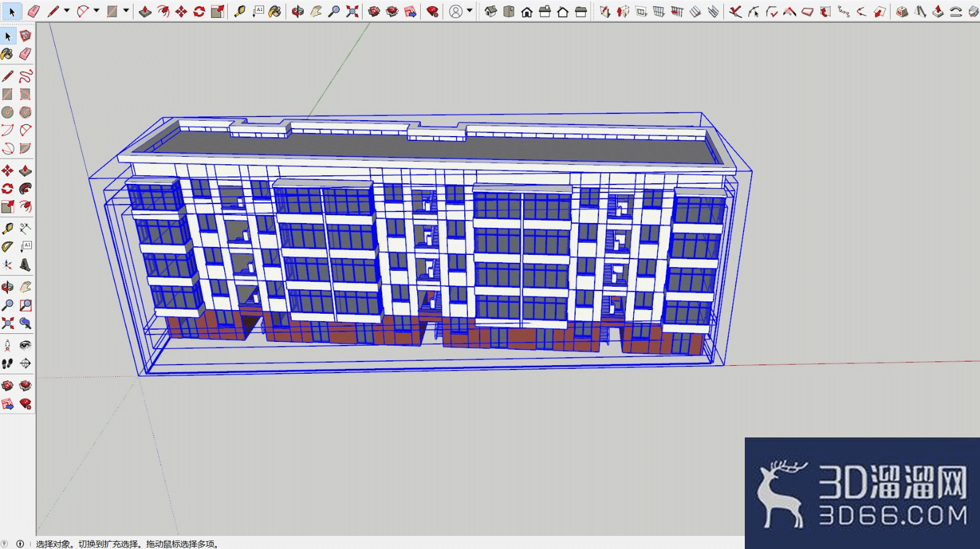The image size is (980, 549).
Task: Select the Rectangle shape tool in top toolbar
Action: coord(112,11)
